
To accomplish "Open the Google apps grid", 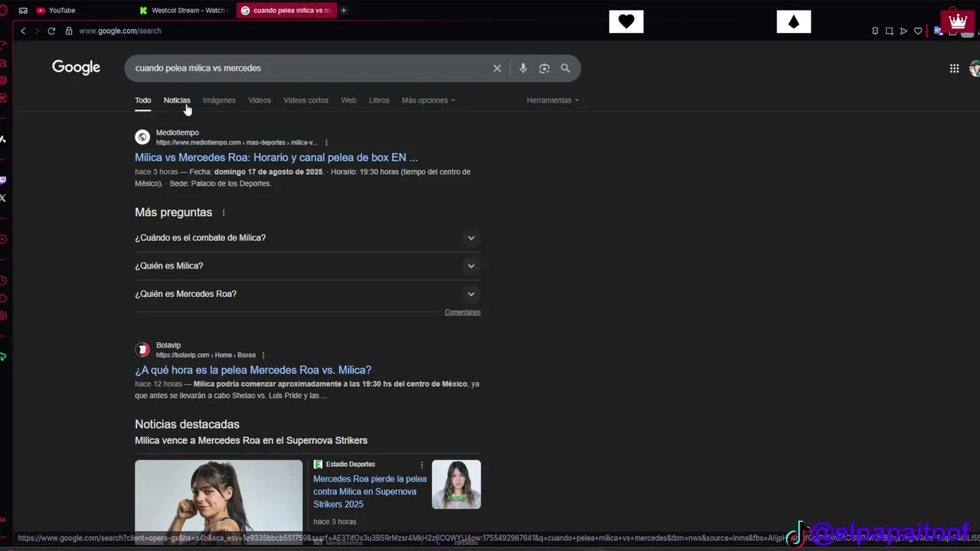I will [x=954, y=68].
